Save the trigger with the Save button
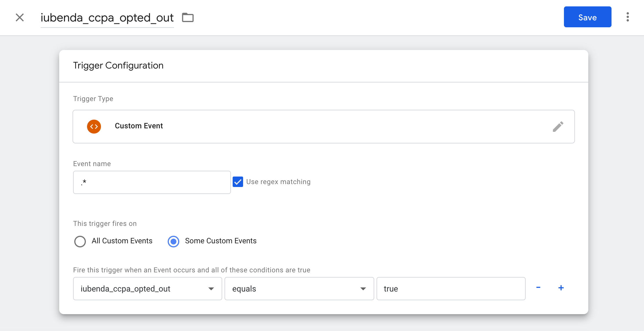 (x=587, y=17)
